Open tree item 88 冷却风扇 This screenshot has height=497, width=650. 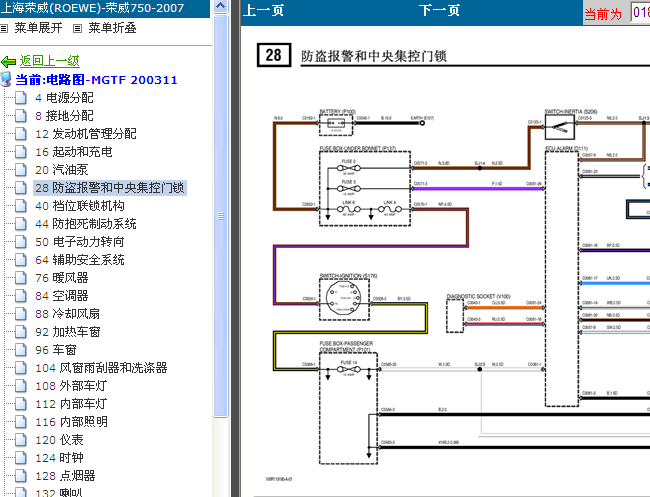click(x=68, y=314)
